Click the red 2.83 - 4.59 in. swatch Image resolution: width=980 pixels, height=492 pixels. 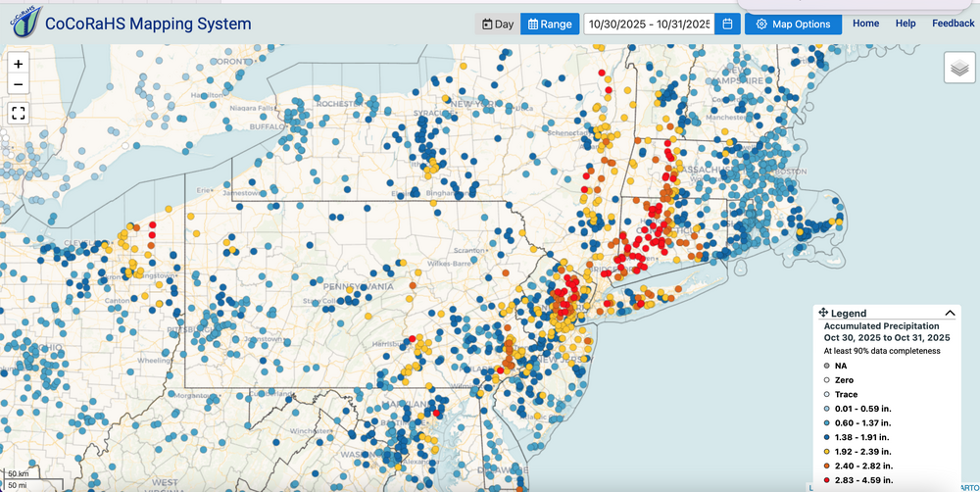click(826, 483)
